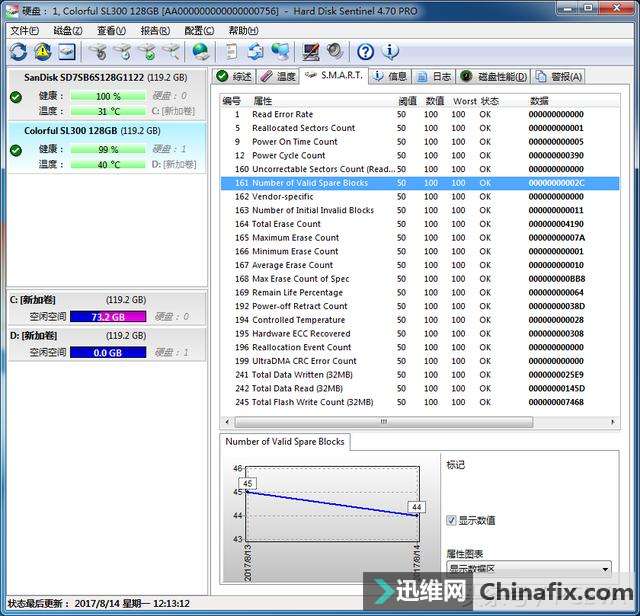640x616 pixels.
Task: Open help with the question mark icon
Action: [x=365, y=51]
